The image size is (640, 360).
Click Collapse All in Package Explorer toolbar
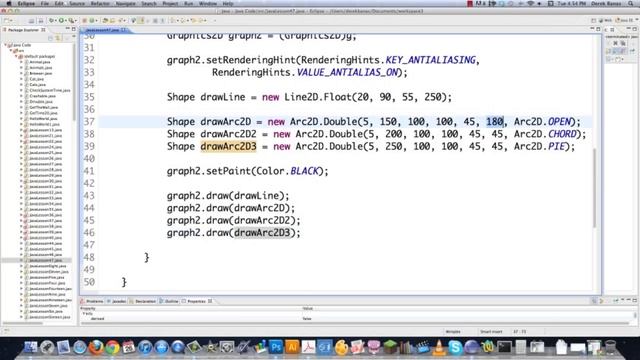[x=51, y=38]
